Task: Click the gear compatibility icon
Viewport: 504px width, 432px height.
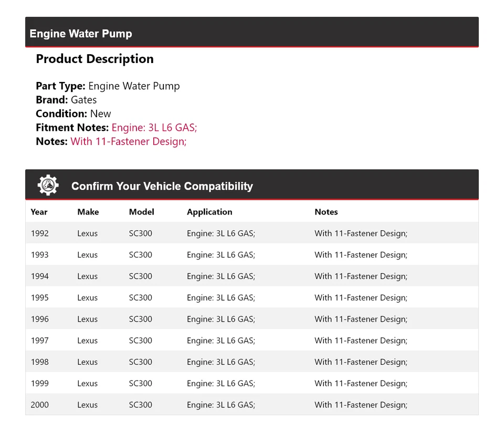Action: click(x=48, y=186)
